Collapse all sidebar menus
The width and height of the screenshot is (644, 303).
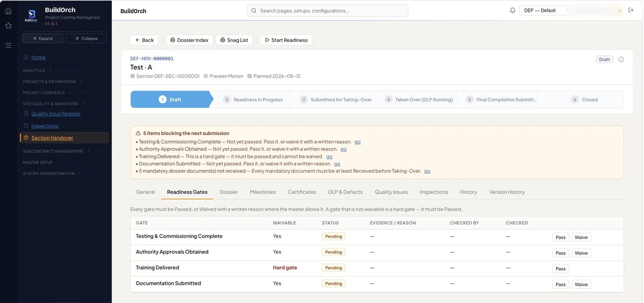coord(86,39)
